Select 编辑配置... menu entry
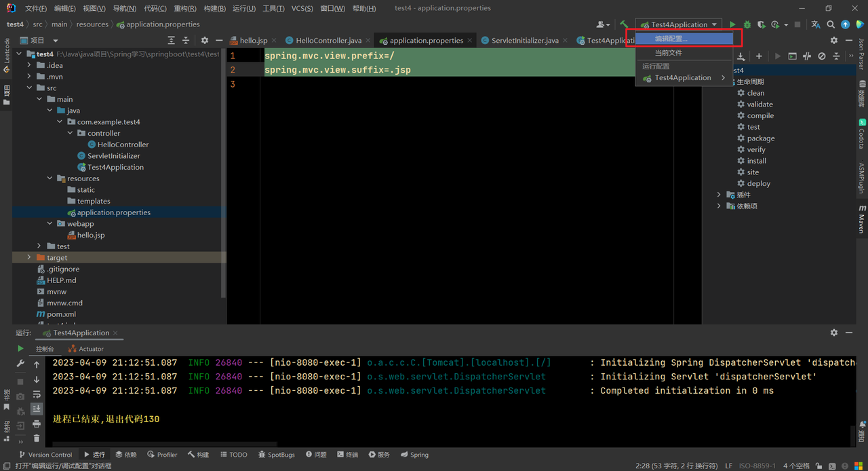 pyautogui.click(x=684, y=39)
